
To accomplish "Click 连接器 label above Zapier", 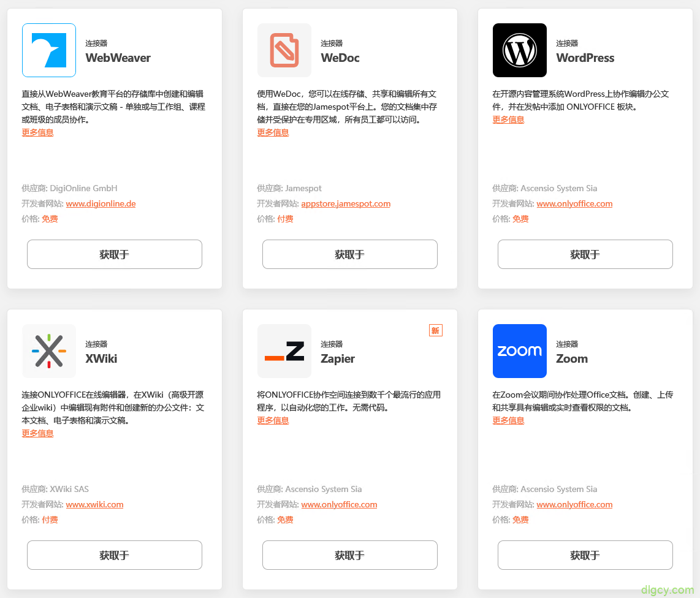I will pos(332,344).
